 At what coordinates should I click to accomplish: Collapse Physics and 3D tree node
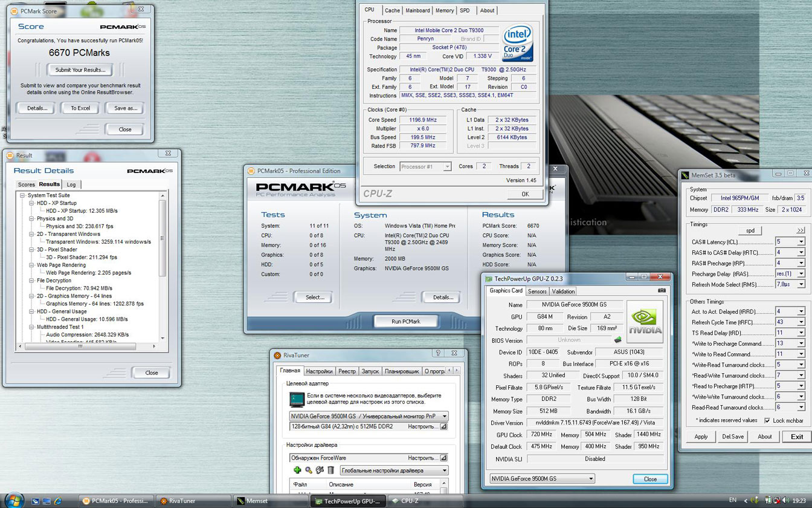pyautogui.click(x=31, y=218)
